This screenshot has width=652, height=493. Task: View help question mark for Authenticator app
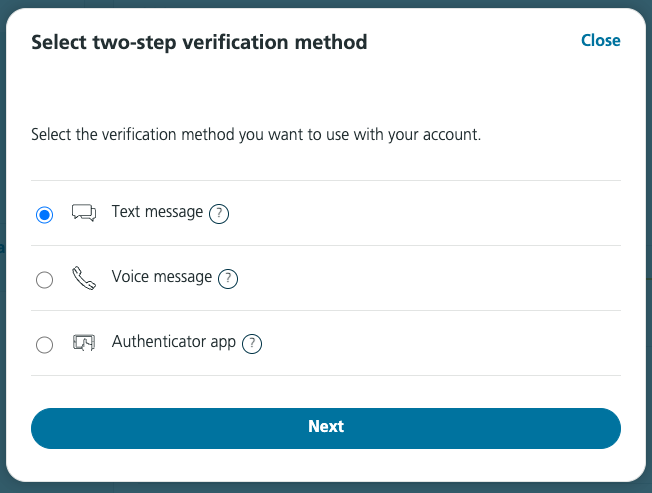pos(252,344)
